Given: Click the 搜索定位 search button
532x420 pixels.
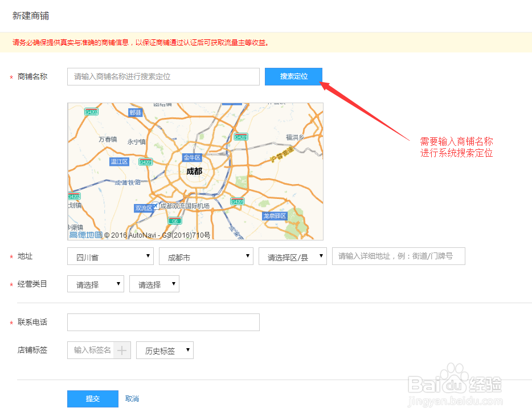Looking at the screenshot, I should [293, 76].
